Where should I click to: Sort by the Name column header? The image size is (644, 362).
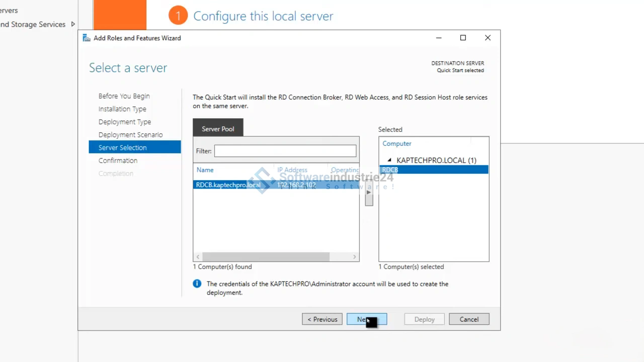(x=205, y=170)
